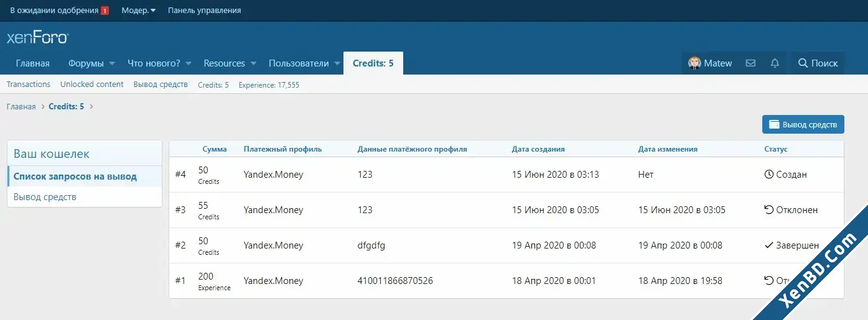Open the Поиск search button
The width and height of the screenshot is (868, 320).
(818, 63)
